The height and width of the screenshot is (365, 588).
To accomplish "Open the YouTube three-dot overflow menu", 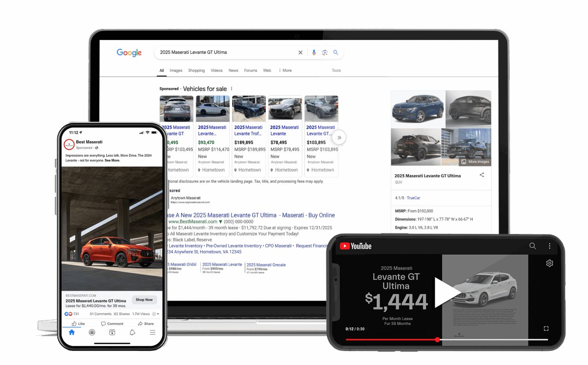I will click(550, 246).
